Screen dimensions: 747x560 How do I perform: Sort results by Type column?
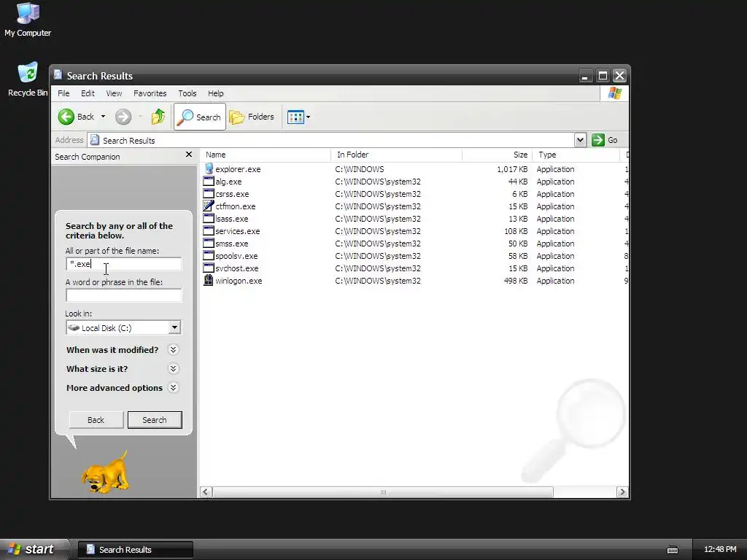(576, 155)
